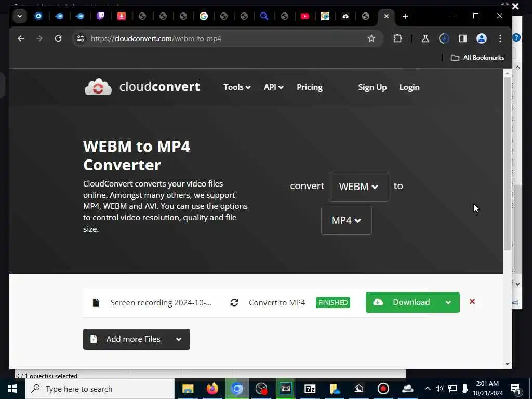532x399 pixels.
Task: Open Chromium from the taskbar
Action: coord(237,389)
